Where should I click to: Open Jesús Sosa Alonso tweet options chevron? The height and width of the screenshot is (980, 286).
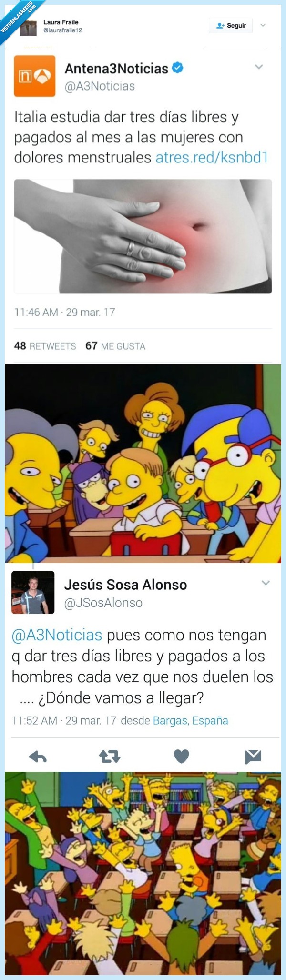tap(266, 583)
